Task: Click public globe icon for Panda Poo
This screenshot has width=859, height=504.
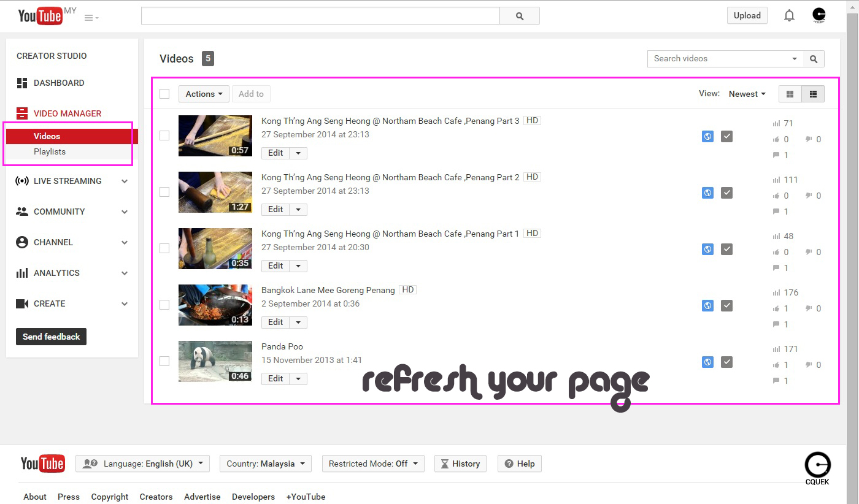Action: (x=707, y=362)
